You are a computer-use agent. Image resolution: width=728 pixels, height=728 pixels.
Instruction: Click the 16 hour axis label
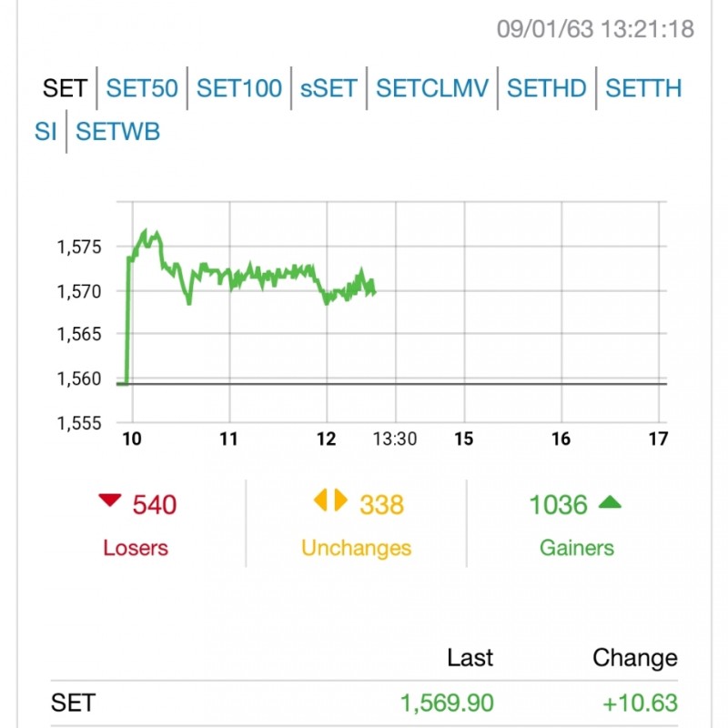click(561, 439)
